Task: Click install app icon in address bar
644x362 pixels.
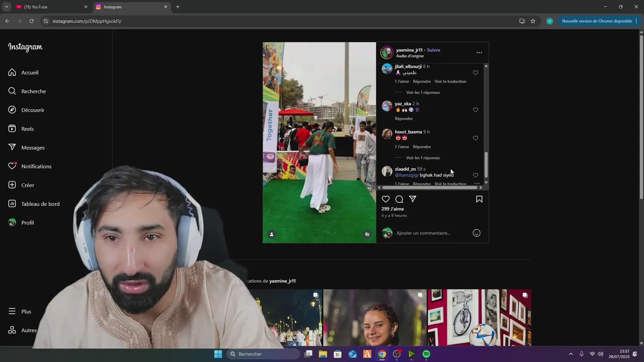Action: coord(522,21)
